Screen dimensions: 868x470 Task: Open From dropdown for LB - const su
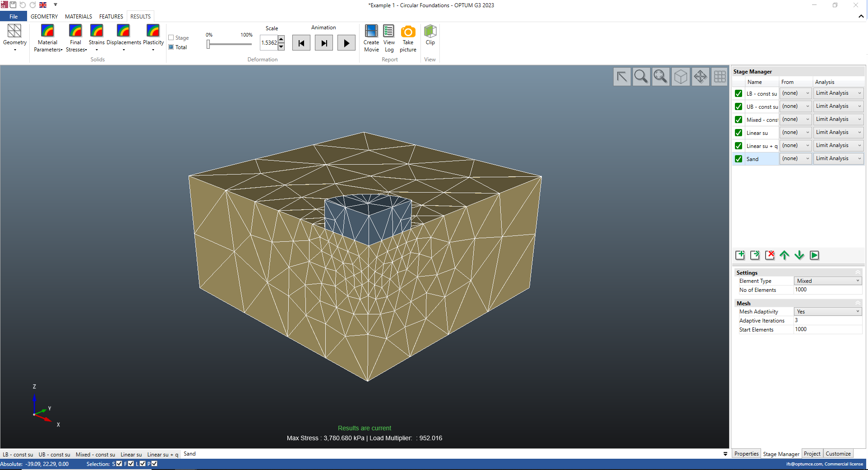coord(796,93)
